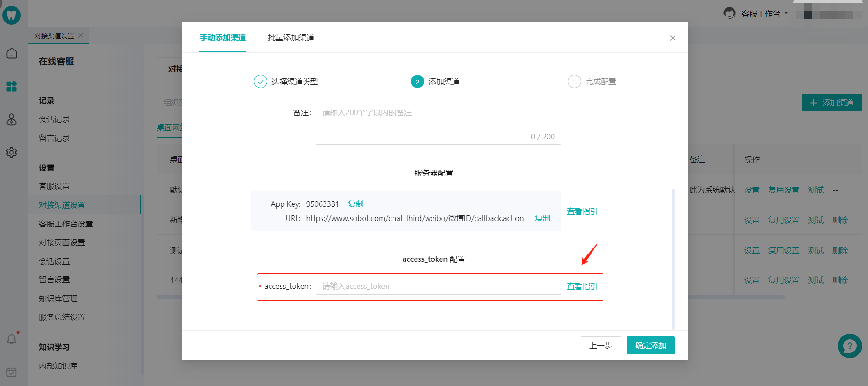This screenshot has width=868, height=386.
Task: Click 设置 in the 444 row
Action: 752,280
